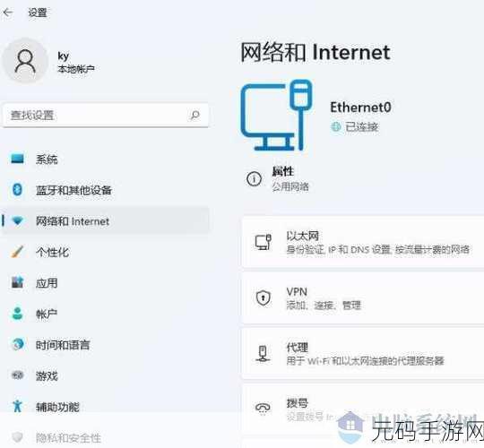Screen dimensions: 484x448
Task: Click the 网络和 Internet wifi icon
Action: pyautogui.click(x=17, y=220)
